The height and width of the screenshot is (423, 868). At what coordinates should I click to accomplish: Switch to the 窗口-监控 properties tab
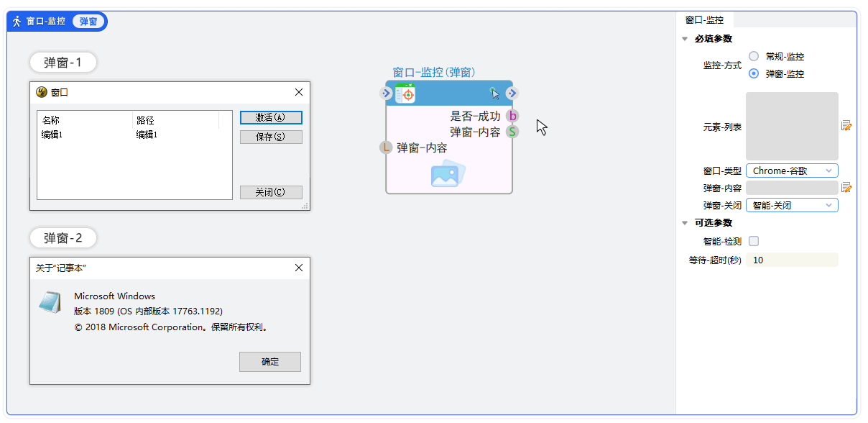[x=704, y=20]
